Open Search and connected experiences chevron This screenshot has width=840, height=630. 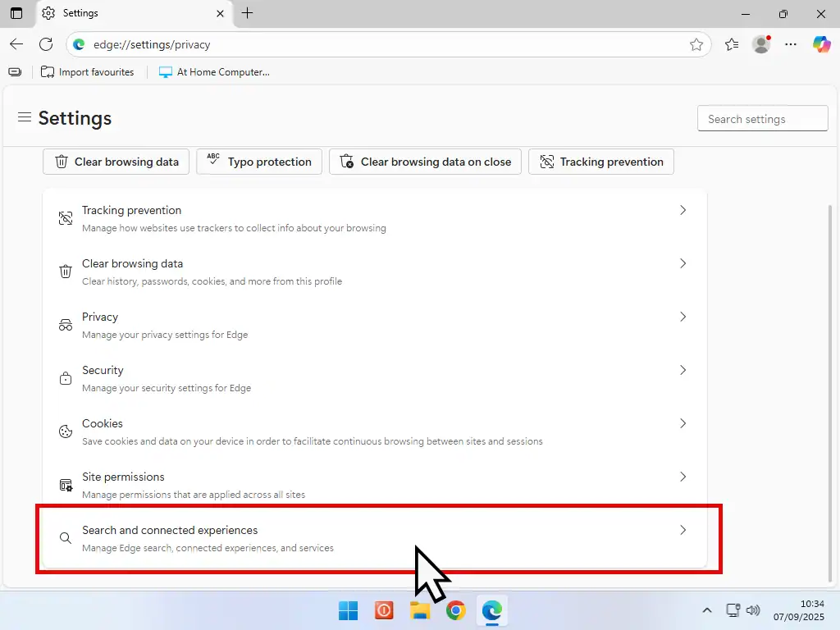pos(682,531)
